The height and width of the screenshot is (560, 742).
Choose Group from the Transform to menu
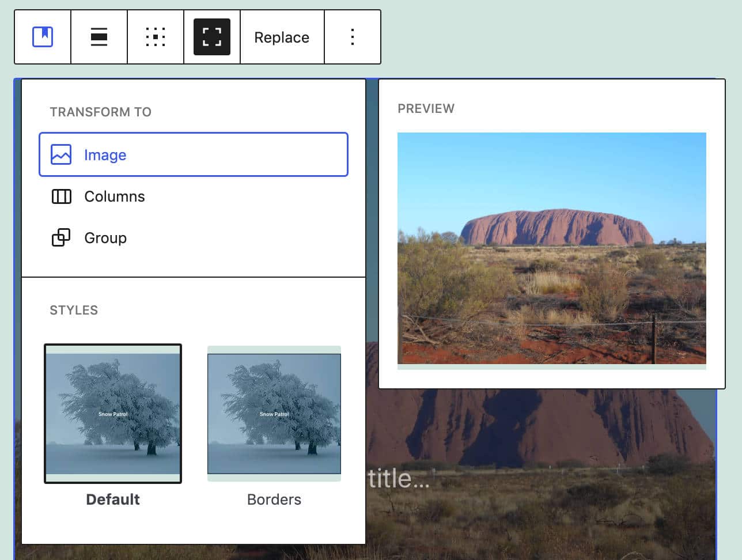pyautogui.click(x=105, y=238)
